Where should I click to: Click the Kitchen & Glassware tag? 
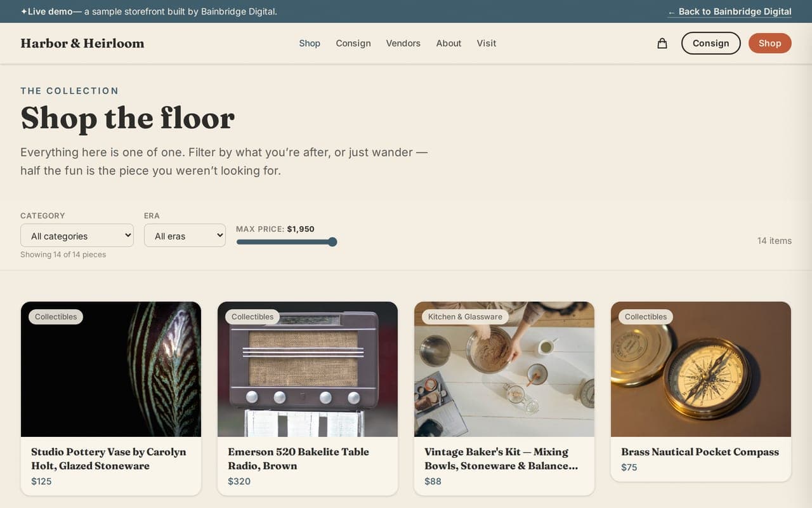tap(465, 317)
